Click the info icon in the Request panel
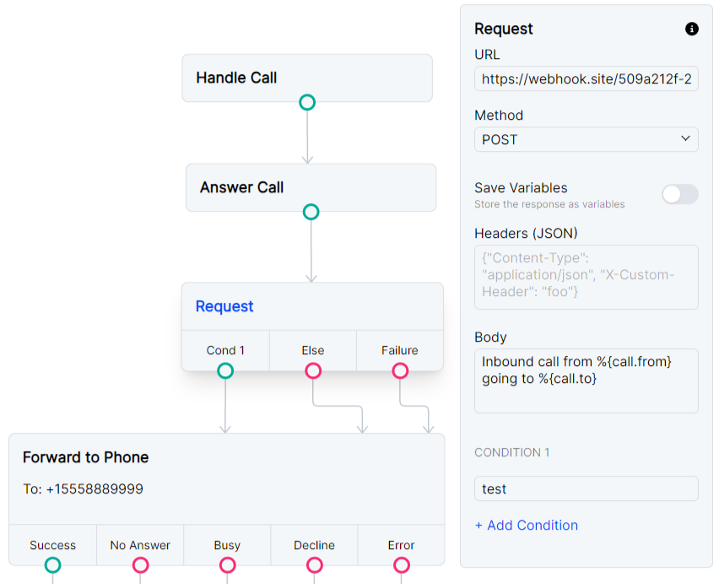The image size is (719, 588). (692, 29)
